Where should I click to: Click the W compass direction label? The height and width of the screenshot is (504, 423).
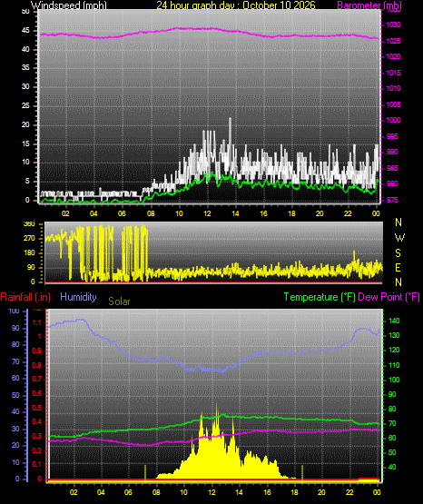[x=399, y=238]
